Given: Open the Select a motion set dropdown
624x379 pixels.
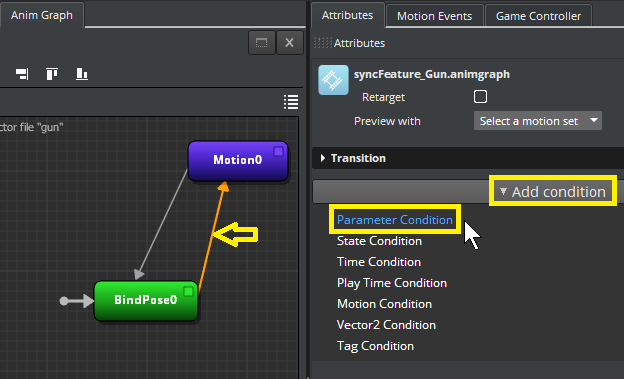Looking at the screenshot, I should (x=538, y=121).
